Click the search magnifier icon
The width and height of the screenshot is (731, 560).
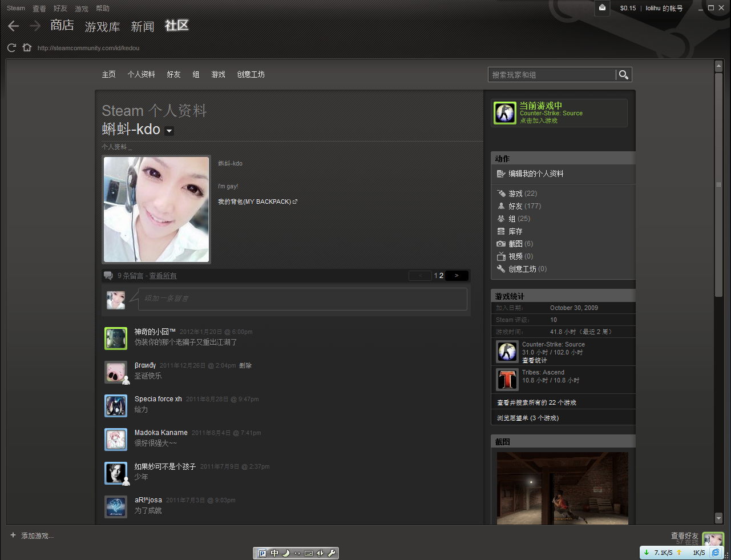point(623,74)
